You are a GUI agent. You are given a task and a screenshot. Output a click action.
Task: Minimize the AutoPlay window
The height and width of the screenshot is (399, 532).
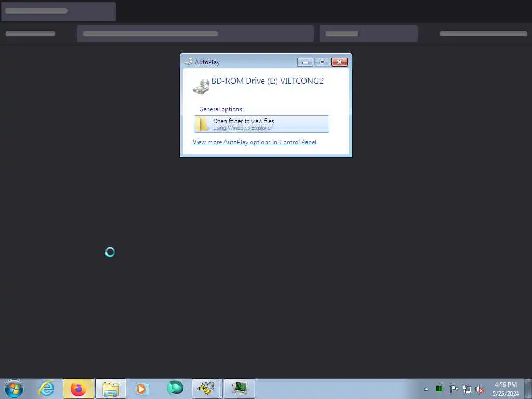(305, 62)
